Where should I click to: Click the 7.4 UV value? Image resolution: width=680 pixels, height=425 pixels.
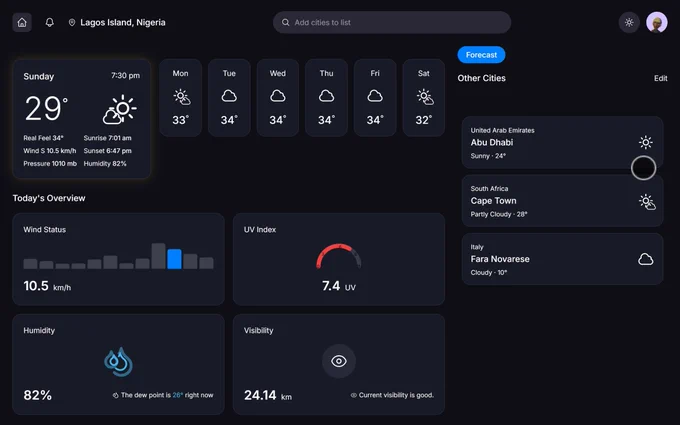point(339,286)
